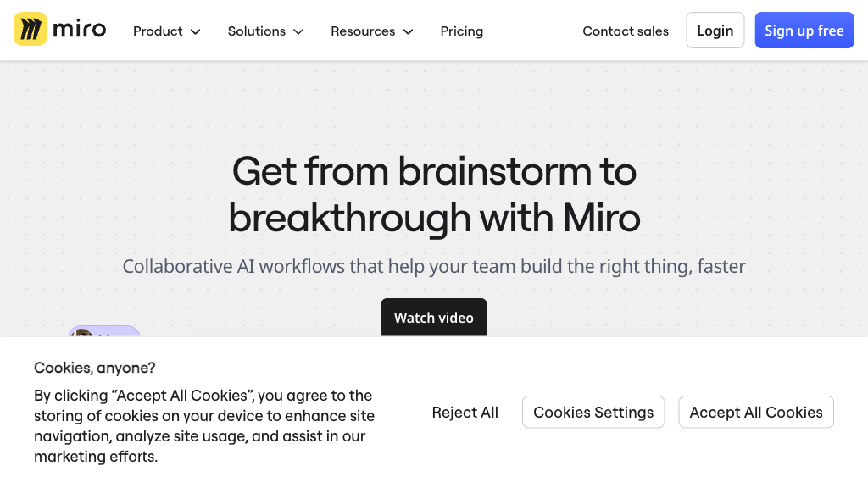Open Cookies Settings
The width and height of the screenshot is (868, 488).
coord(593,413)
